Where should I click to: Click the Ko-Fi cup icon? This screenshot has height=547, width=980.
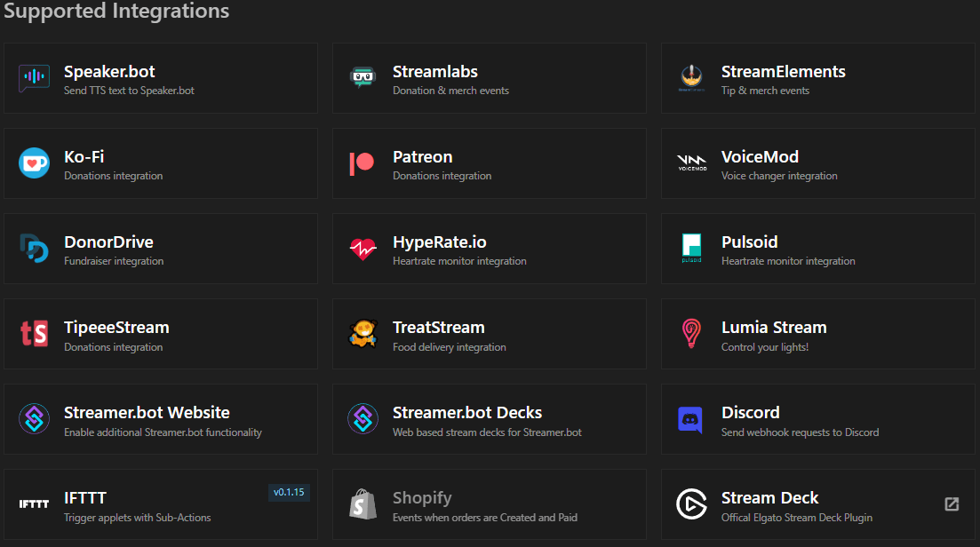pos(34,163)
